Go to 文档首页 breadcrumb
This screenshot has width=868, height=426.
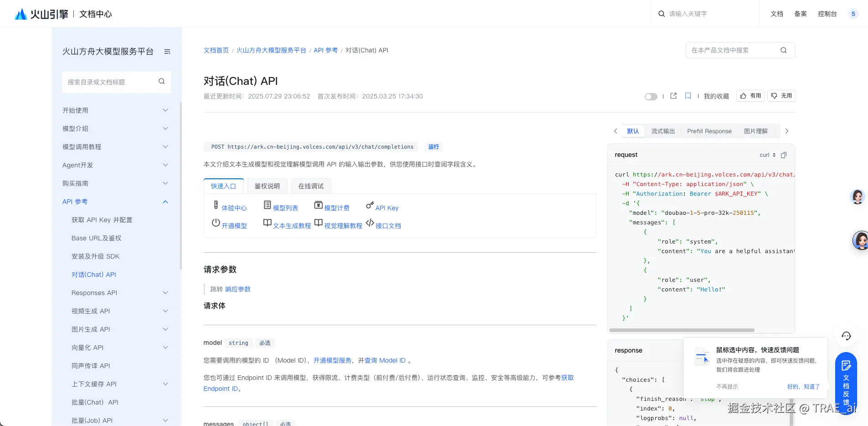click(216, 50)
